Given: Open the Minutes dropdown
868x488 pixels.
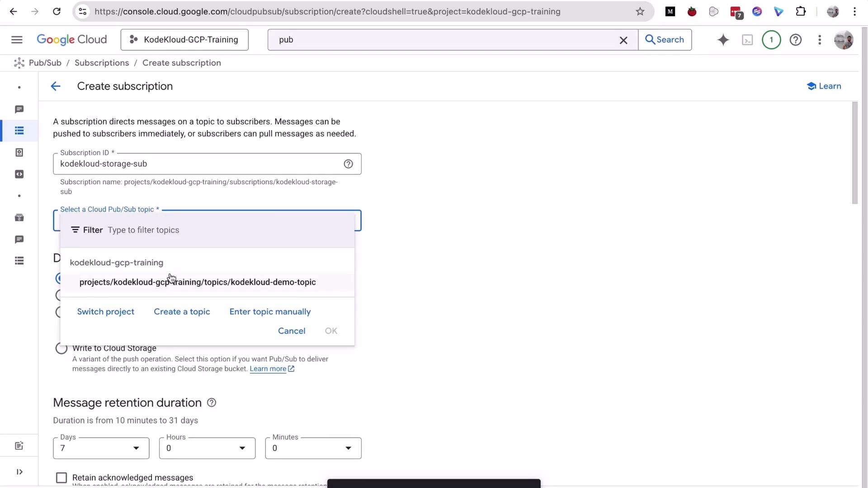Looking at the screenshot, I should (x=313, y=448).
